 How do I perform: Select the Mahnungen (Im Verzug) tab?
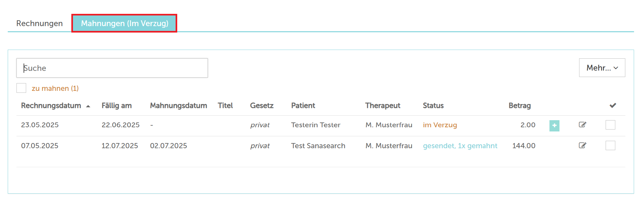click(124, 23)
